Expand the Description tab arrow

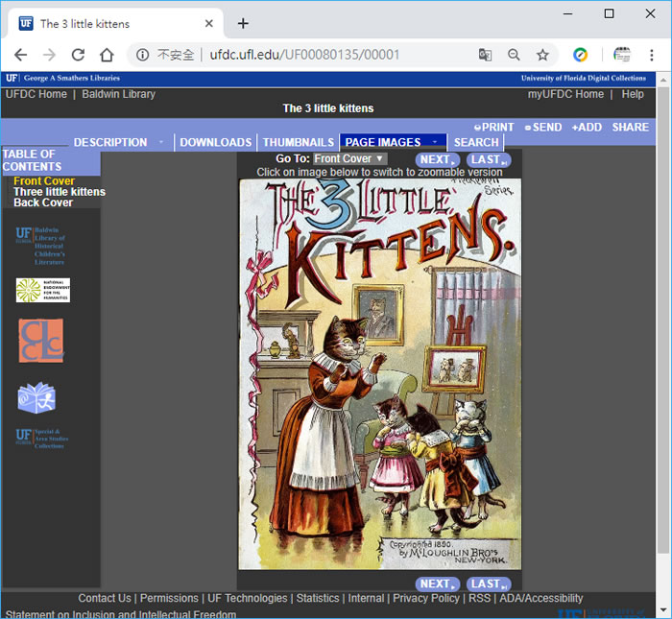coord(161,142)
